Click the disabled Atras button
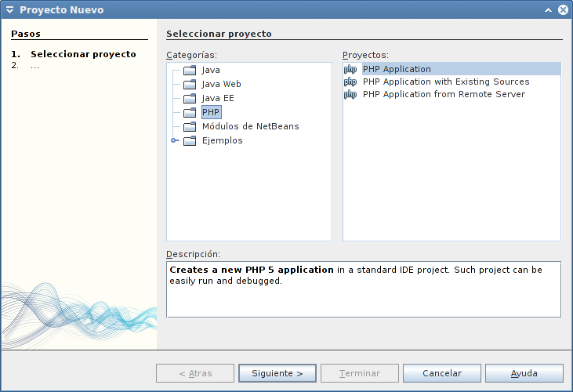The image size is (573, 392). tap(195, 373)
